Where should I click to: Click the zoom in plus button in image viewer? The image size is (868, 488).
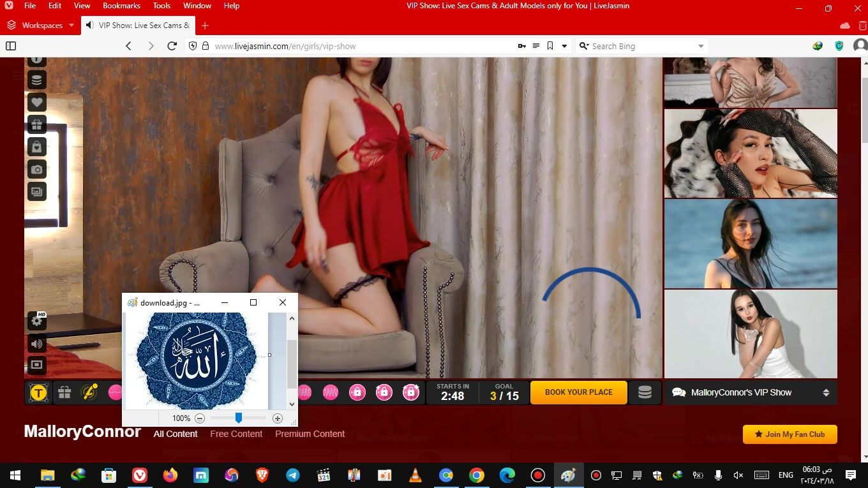[x=277, y=418]
